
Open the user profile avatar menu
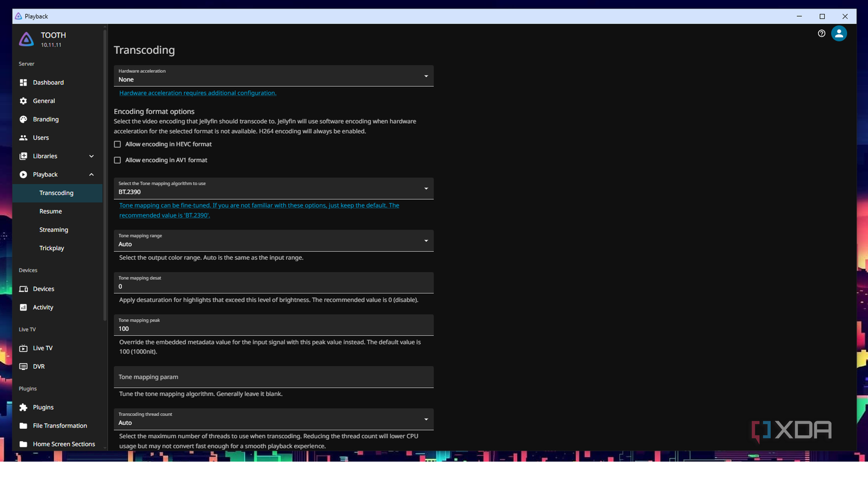coord(839,34)
